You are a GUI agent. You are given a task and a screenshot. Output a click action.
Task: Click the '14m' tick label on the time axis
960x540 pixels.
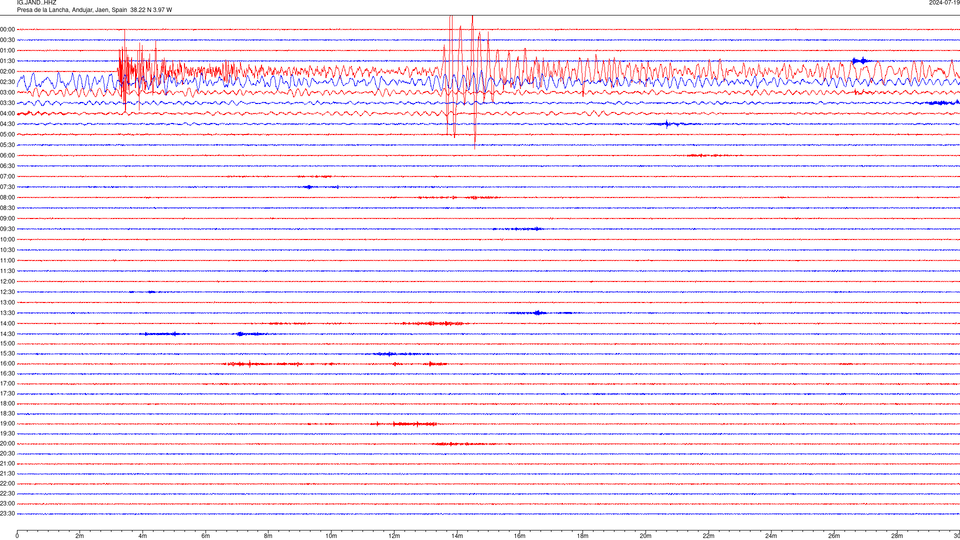click(x=457, y=536)
